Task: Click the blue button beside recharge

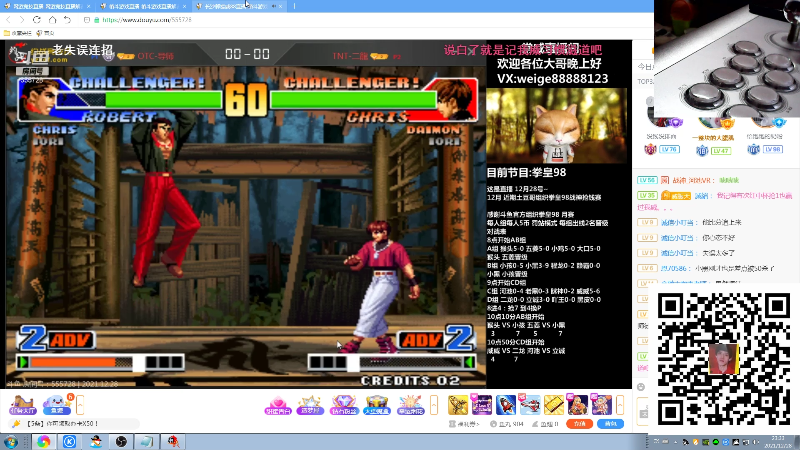Action: (611, 424)
